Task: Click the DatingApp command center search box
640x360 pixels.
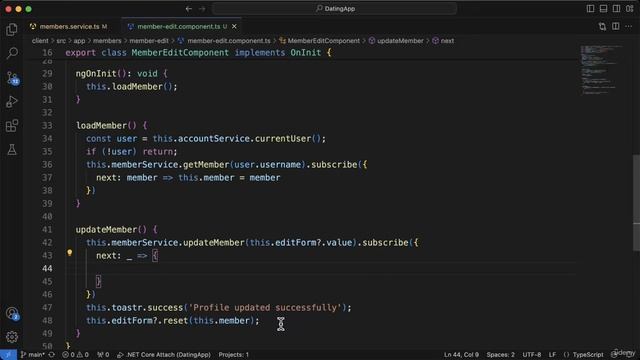Action: 335,9
